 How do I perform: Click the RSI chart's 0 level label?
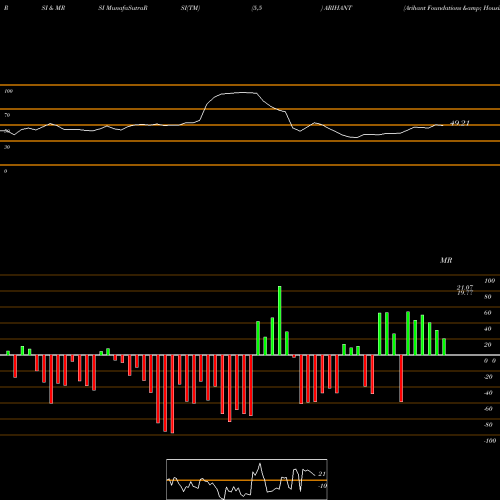click(5, 171)
